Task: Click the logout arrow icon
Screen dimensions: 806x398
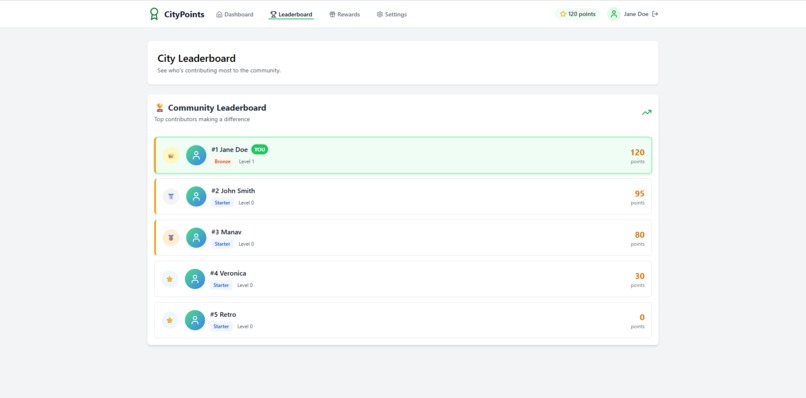Action: [655, 14]
